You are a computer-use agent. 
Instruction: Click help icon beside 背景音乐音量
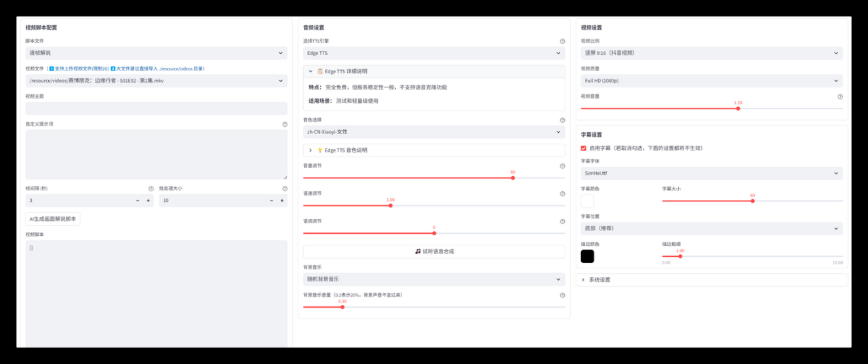pyautogui.click(x=562, y=295)
